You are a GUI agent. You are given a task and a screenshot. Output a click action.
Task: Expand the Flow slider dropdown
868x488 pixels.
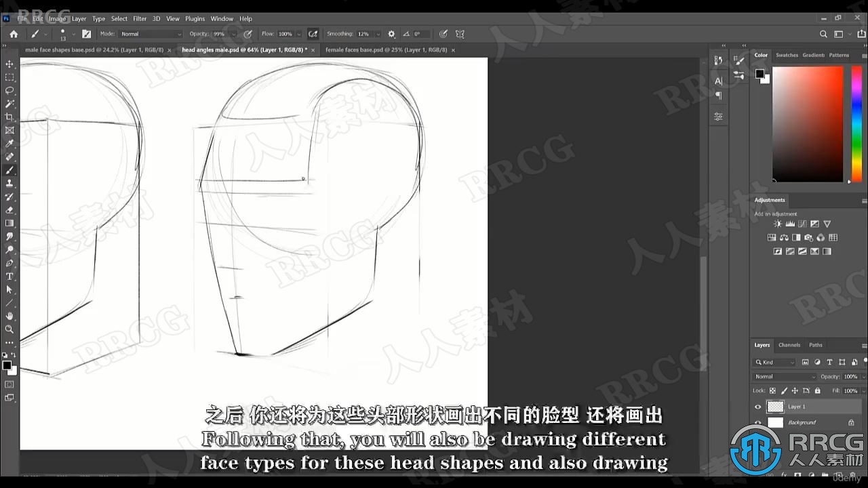click(299, 34)
